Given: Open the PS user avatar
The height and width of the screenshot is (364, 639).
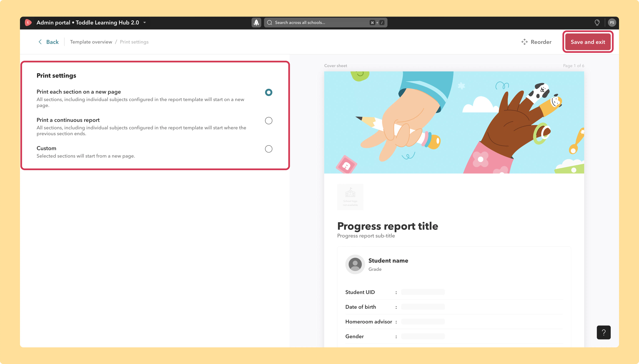Looking at the screenshot, I should coord(612,22).
